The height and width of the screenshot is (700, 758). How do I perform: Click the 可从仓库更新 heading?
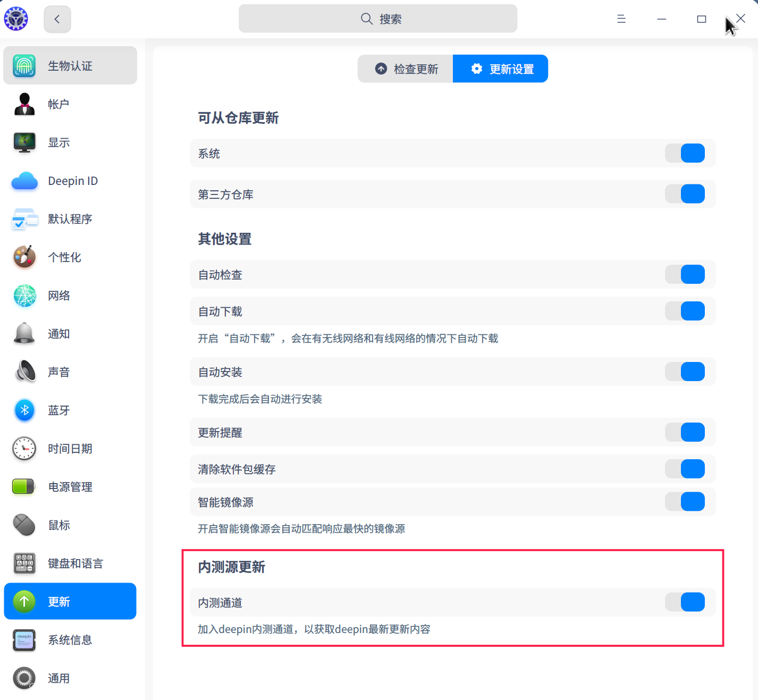tap(238, 118)
